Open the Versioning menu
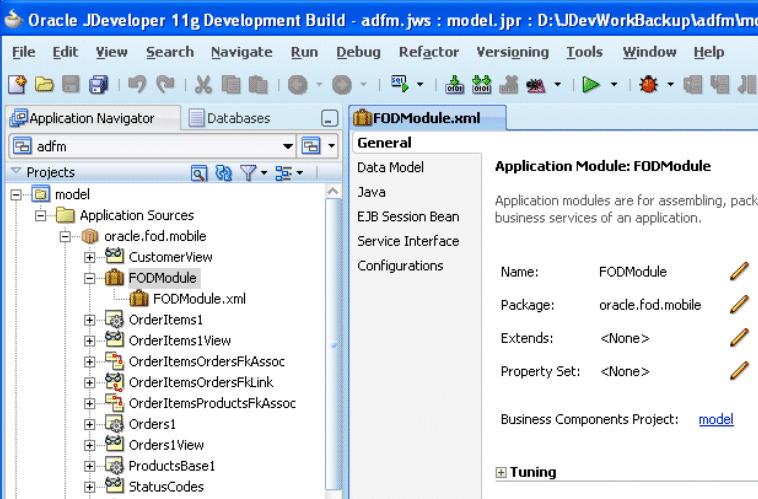Image resolution: width=758 pixels, height=499 pixels. [512, 52]
